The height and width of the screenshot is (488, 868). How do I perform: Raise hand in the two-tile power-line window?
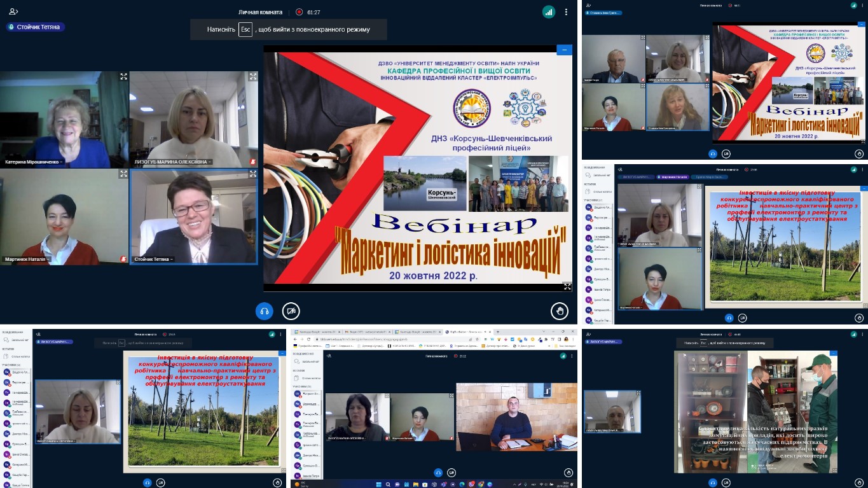pos(859,317)
